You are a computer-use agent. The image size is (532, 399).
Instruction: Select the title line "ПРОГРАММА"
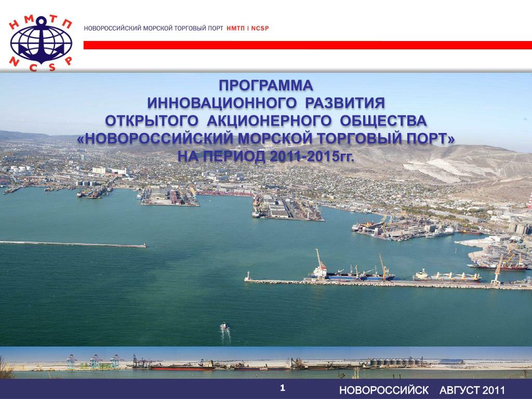[265, 86]
